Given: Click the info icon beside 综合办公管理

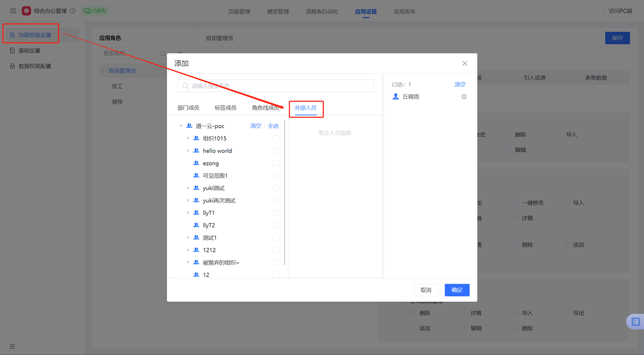Looking at the screenshot, I should [72, 11].
